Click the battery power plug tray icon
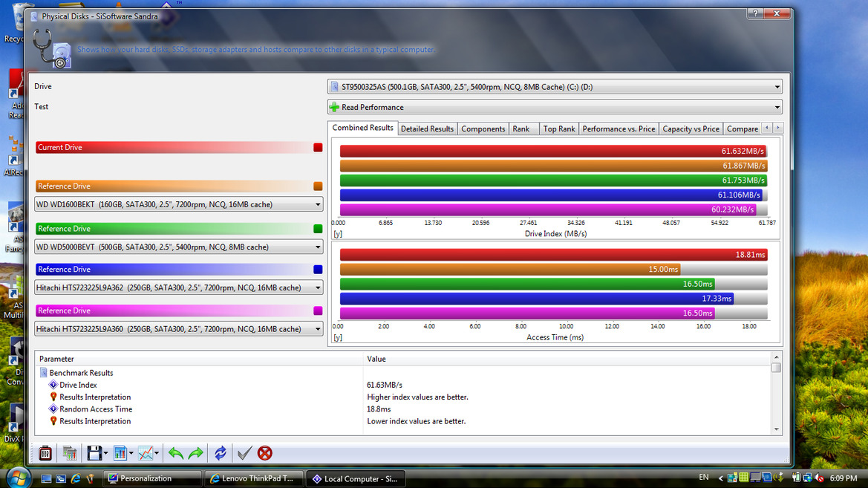 [795, 478]
